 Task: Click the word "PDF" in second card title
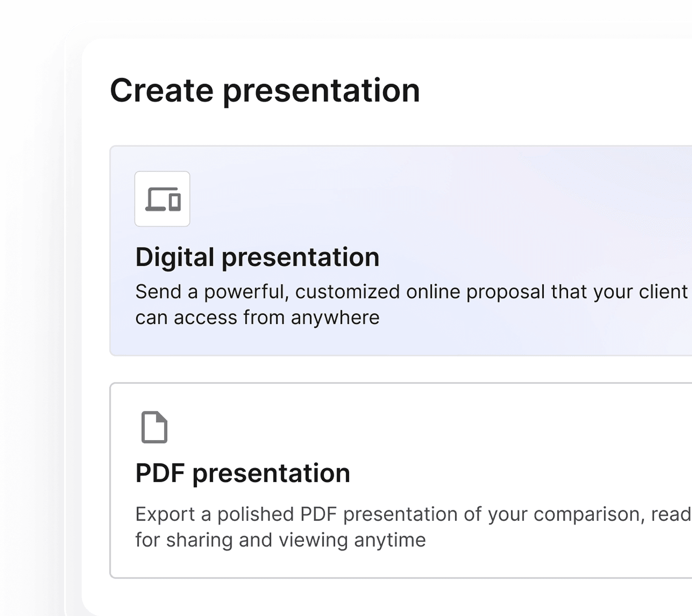[x=160, y=473]
